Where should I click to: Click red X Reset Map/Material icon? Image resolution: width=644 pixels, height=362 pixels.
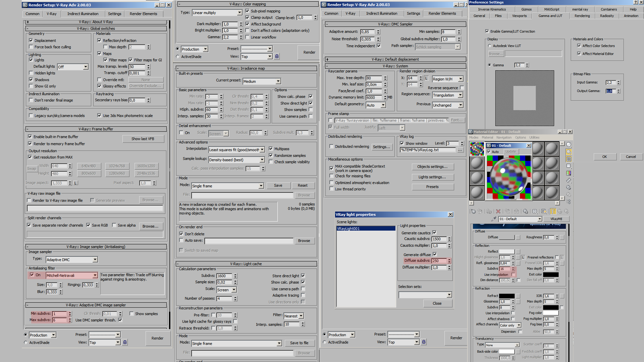pos(498,211)
